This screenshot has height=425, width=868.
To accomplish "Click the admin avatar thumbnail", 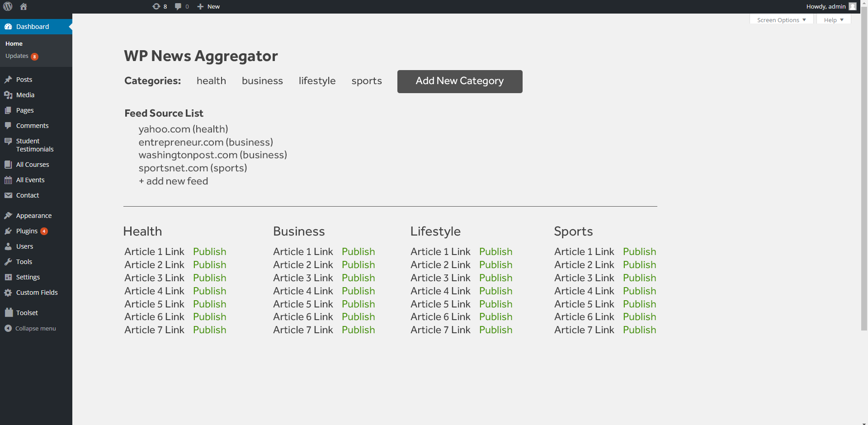I will click(853, 6).
